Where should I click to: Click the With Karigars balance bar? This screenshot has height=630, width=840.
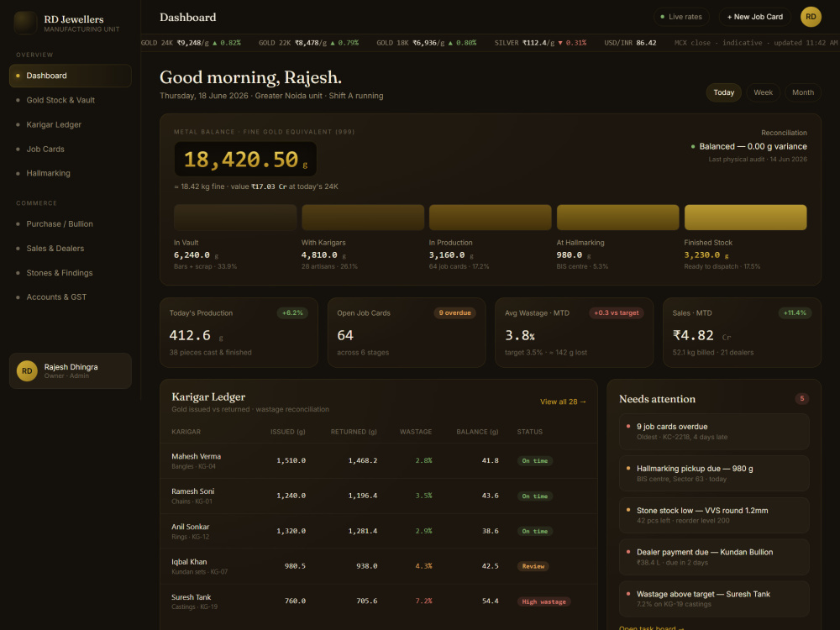(363, 218)
